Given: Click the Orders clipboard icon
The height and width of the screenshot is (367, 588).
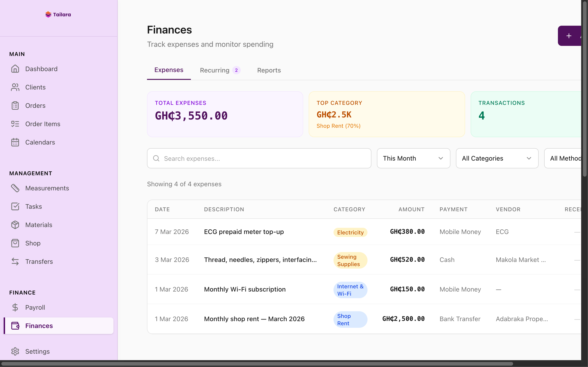Looking at the screenshot, I should pyautogui.click(x=15, y=105).
